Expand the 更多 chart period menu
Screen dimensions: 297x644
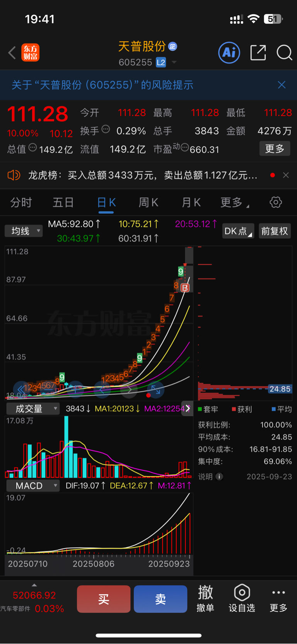click(234, 203)
